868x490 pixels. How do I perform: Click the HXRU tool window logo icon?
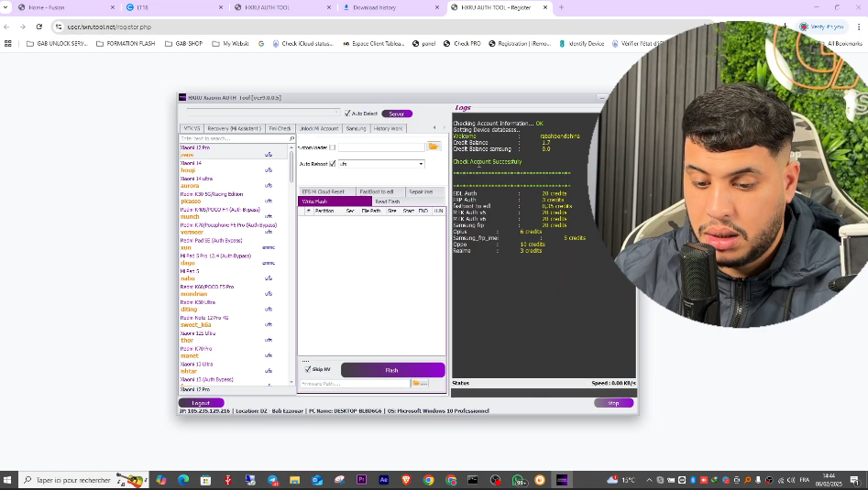click(182, 97)
